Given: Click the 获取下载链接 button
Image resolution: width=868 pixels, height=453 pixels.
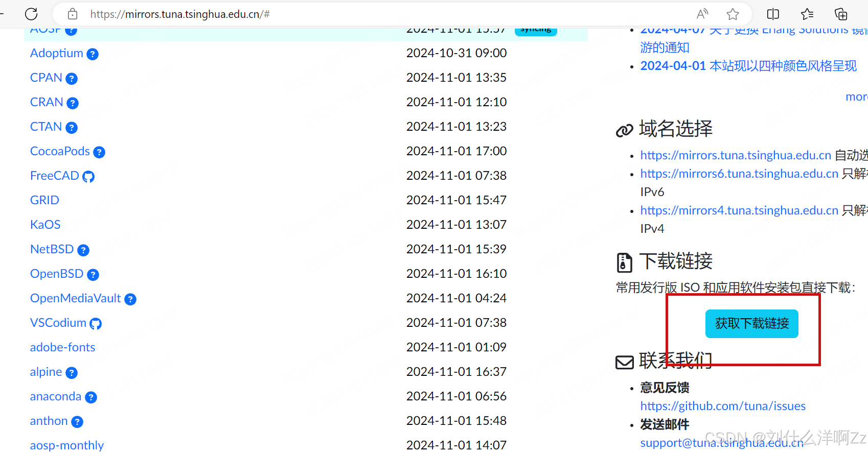Looking at the screenshot, I should click(x=752, y=323).
